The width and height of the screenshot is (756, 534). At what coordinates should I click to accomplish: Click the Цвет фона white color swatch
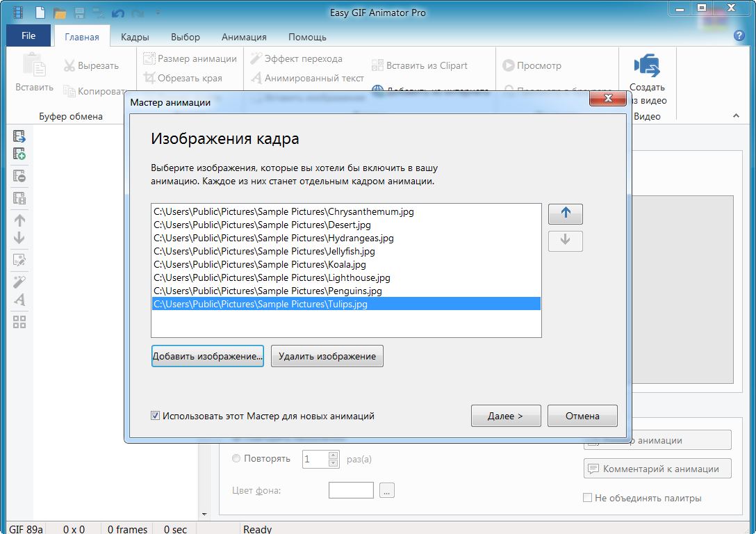click(351, 490)
